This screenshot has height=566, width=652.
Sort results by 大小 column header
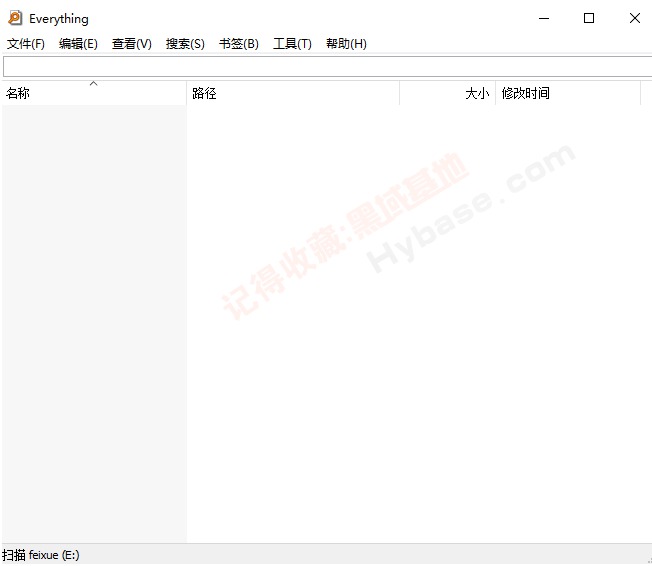click(447, 93)
